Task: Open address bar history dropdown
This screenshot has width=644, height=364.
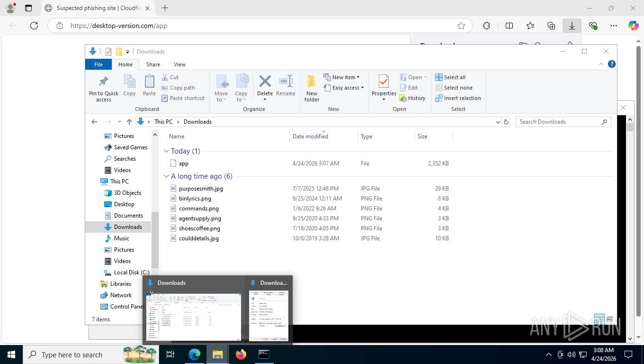Action: pos(498,122)
